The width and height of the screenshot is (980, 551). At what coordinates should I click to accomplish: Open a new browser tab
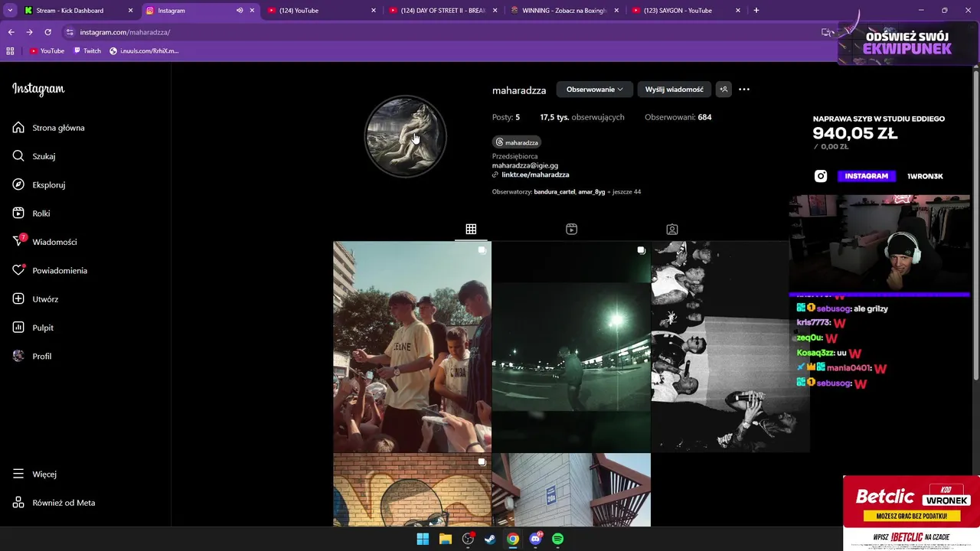coord(756,11)
